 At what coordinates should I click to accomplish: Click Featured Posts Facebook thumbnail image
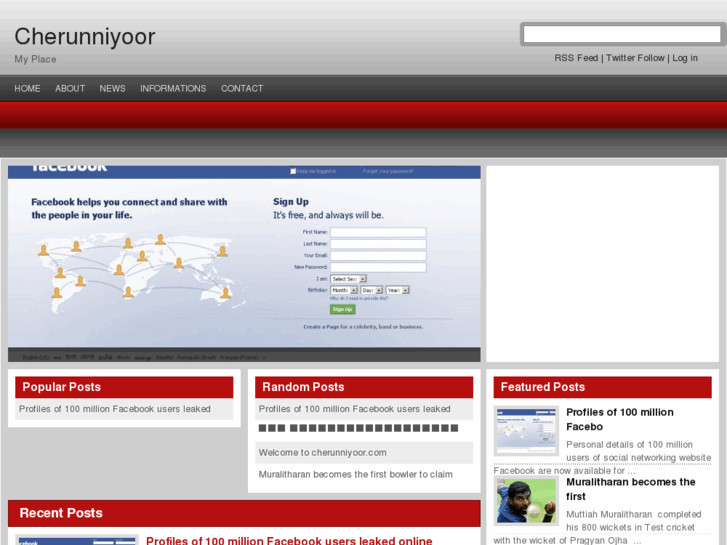coord(526,431)
